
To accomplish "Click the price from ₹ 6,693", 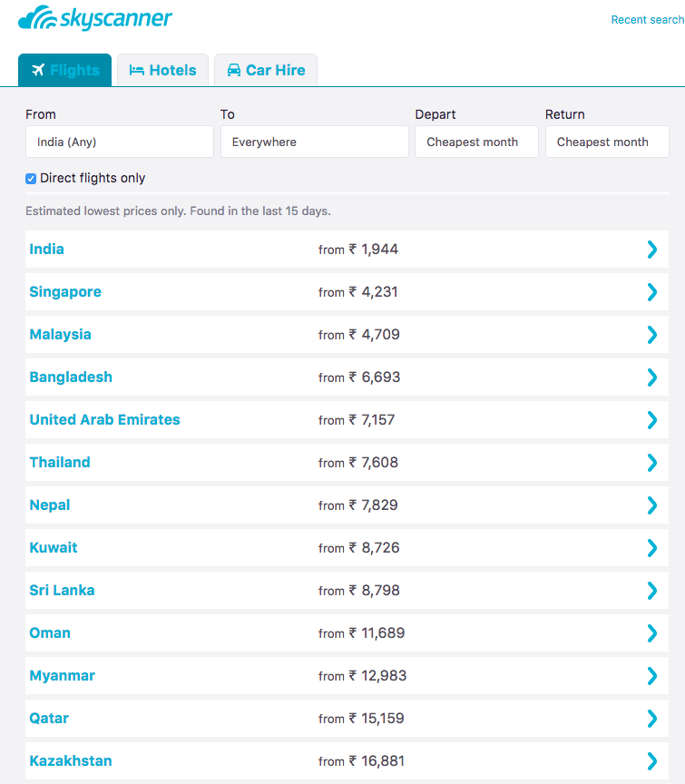I will point(359,377).
